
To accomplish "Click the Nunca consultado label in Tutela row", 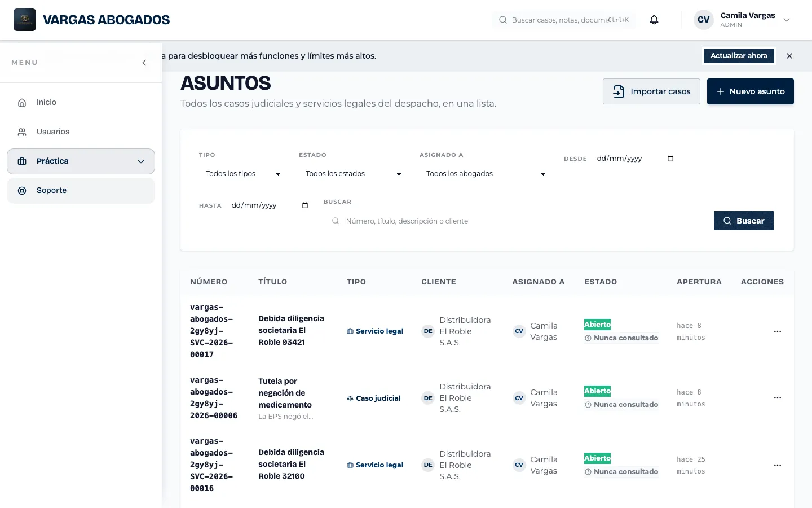I will [621, 405].
